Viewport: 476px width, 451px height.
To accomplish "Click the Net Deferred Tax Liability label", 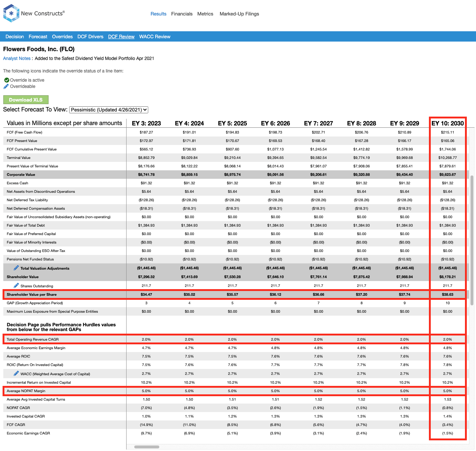I will (27, 200).
